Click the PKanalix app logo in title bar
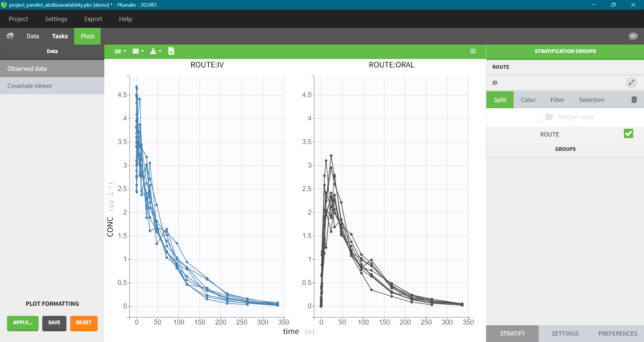Screen dimensions: 644x342 coord(4,5)
